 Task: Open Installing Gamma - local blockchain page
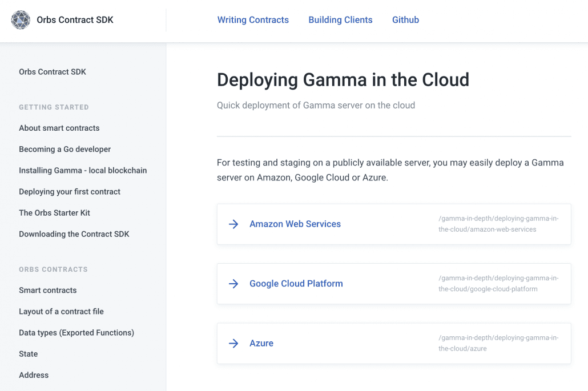83,171
